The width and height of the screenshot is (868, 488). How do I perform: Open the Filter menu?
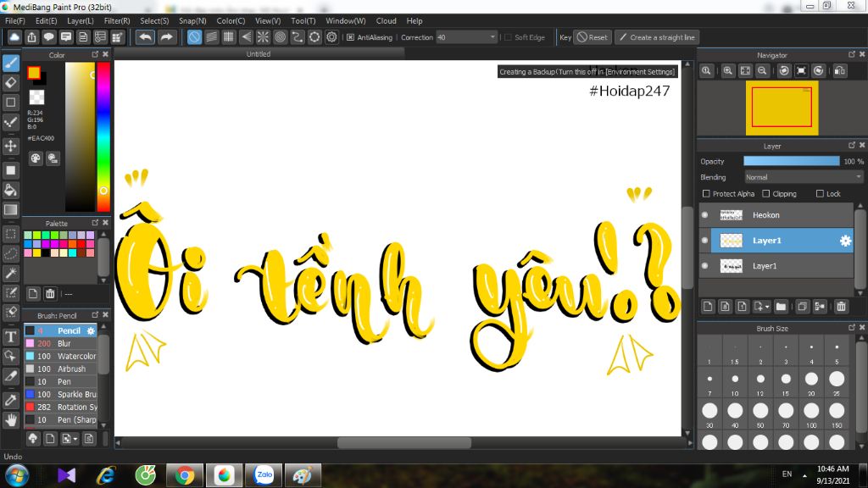coord(117,20)
